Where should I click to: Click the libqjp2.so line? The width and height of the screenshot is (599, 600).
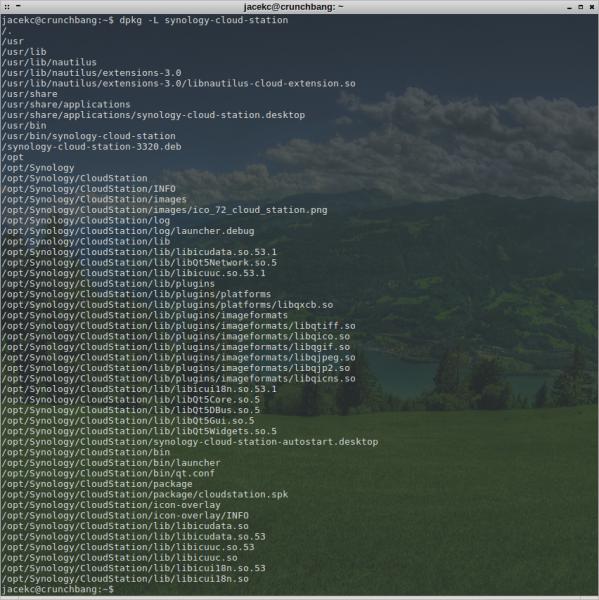click(x=176, y=368)
